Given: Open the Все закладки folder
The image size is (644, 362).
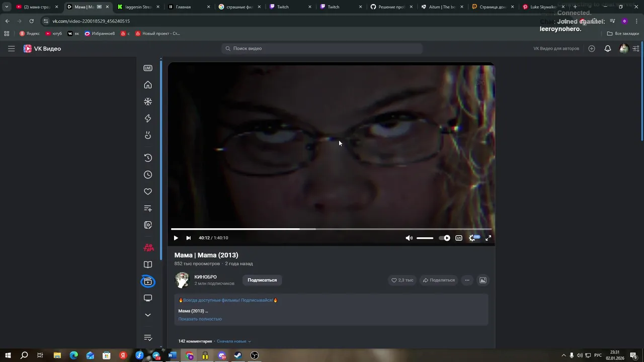Looking at the screenshot, I should coord(623,34).
